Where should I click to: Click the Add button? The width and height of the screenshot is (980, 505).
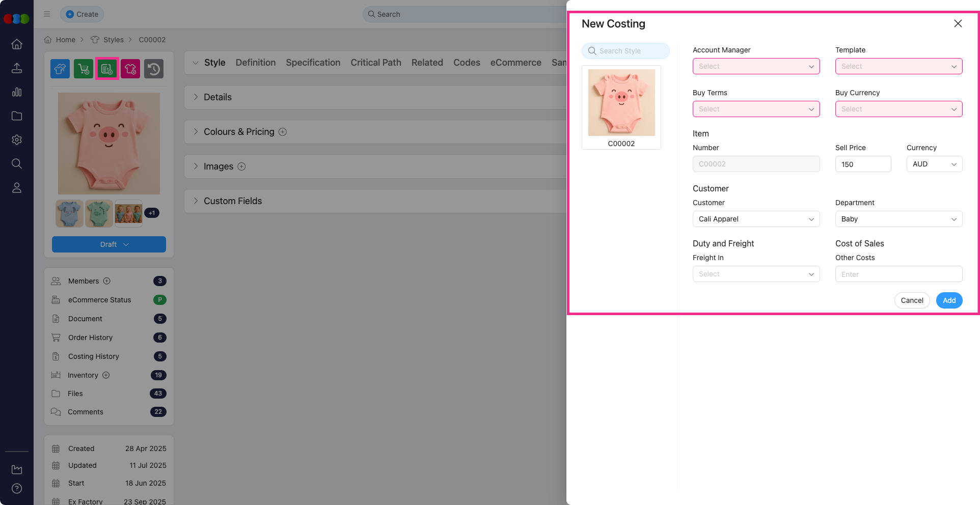(x=949, y=300)
